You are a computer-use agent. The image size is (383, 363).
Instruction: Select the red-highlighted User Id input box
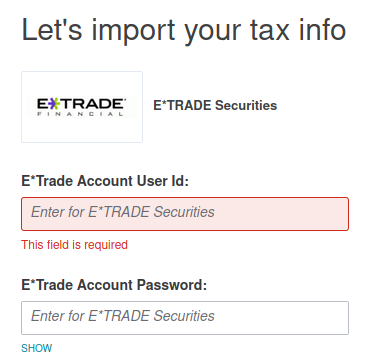(185, 214)
